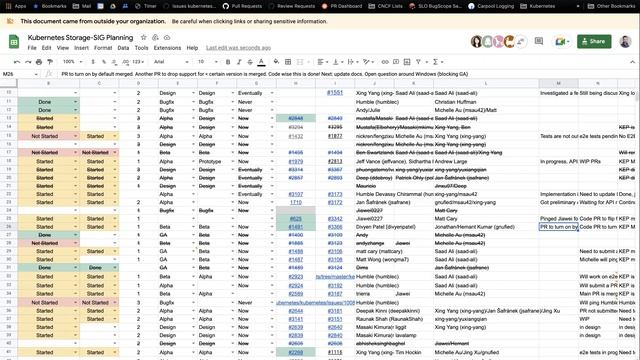Viewport: 640px width, 360px height.
Task: Click the Redo arrow in the toolbar
Action: 28,62
